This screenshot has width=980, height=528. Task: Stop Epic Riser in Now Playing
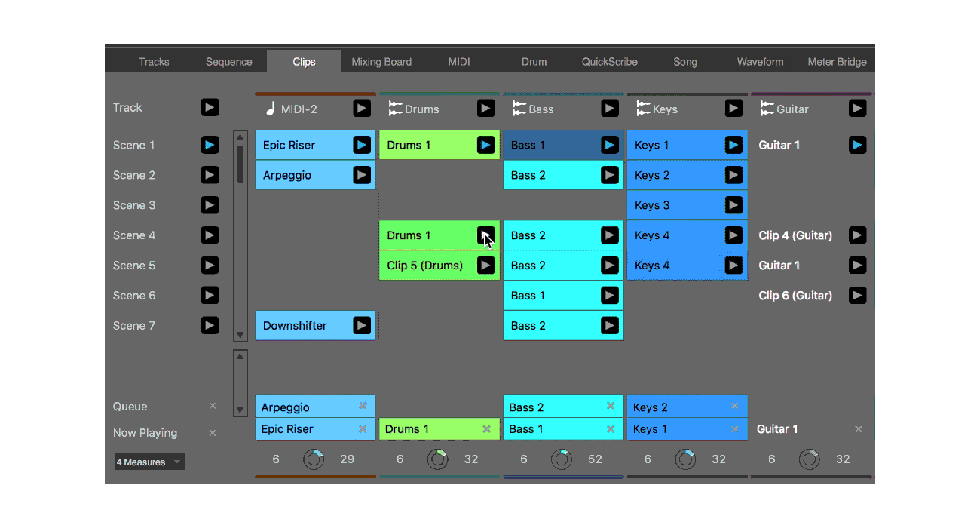pyautogui.click(x=363, y=428)
